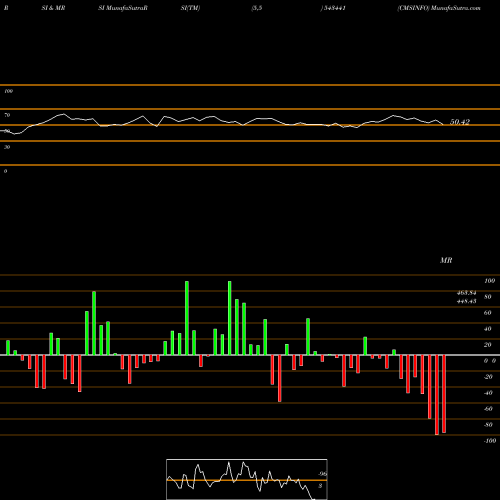
Task: Click the '80' label on histogram axis
Action: point(487,297)
